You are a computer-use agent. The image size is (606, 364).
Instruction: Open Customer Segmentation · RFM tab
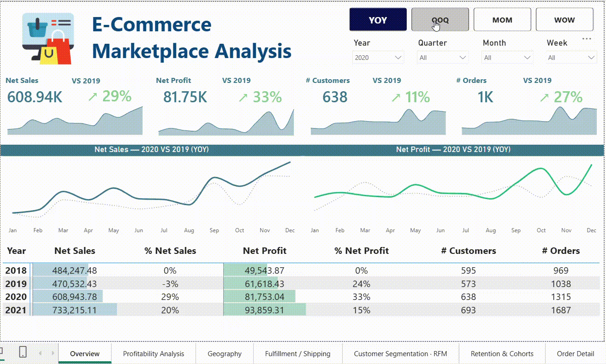pos(401,353)
